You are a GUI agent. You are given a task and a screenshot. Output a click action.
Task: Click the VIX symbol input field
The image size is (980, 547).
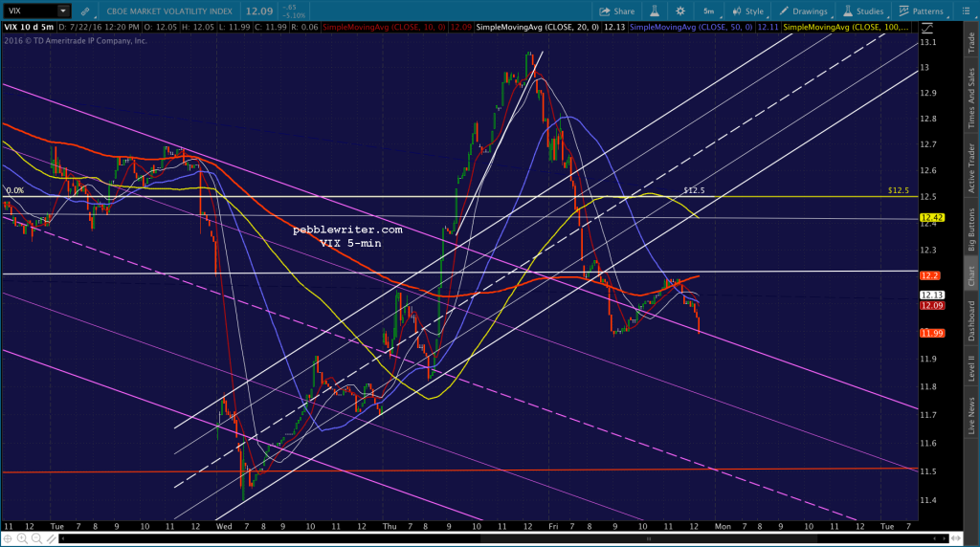point(30,11)
